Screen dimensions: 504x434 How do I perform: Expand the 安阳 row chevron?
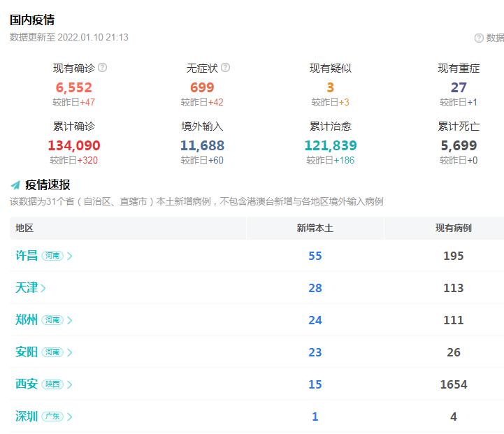[69, 352]
